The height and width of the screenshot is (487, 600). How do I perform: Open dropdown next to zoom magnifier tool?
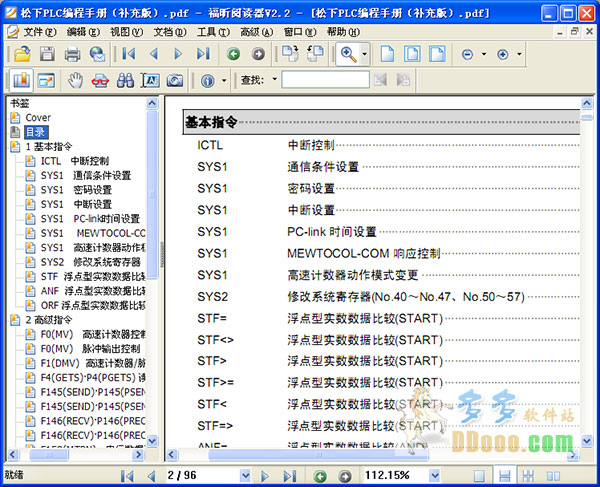[x=365, y=54]
